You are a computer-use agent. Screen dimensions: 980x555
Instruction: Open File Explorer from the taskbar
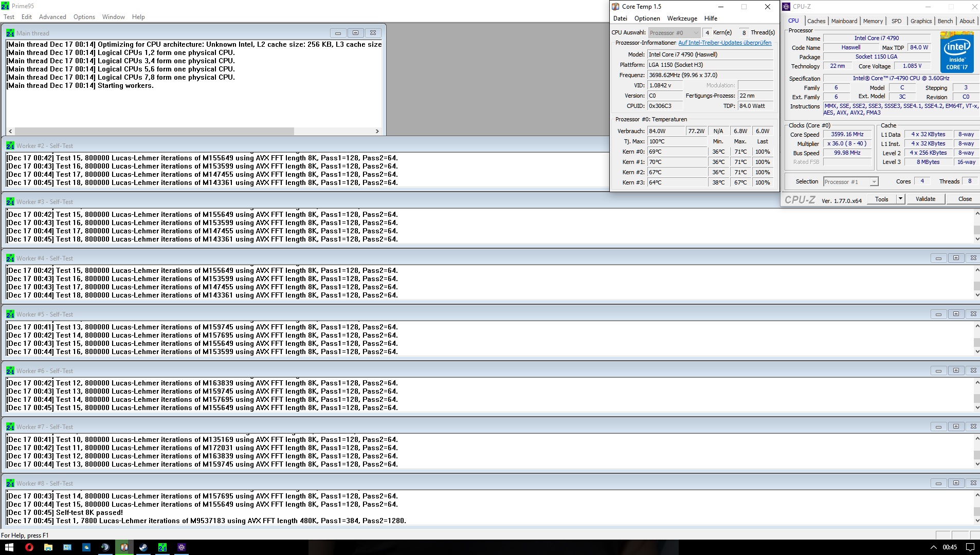point(48,547)
